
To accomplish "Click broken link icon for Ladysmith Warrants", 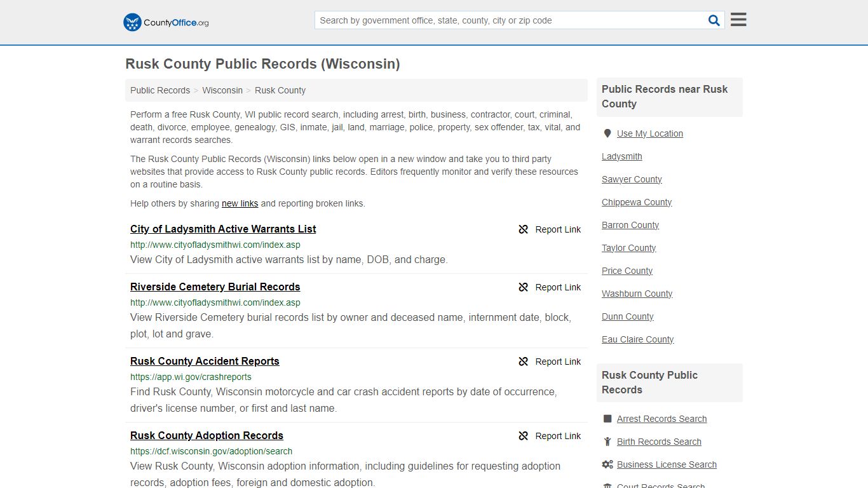I will tap(524, 229).
